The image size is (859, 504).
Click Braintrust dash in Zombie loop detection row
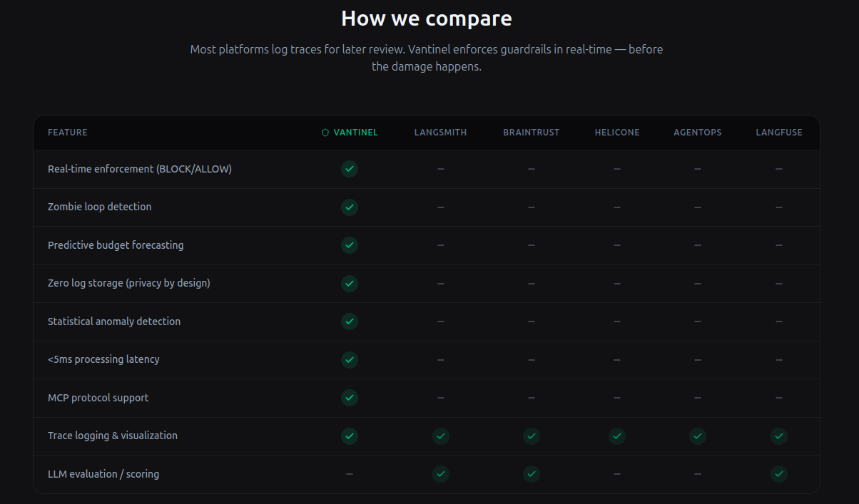click(532, 207)
